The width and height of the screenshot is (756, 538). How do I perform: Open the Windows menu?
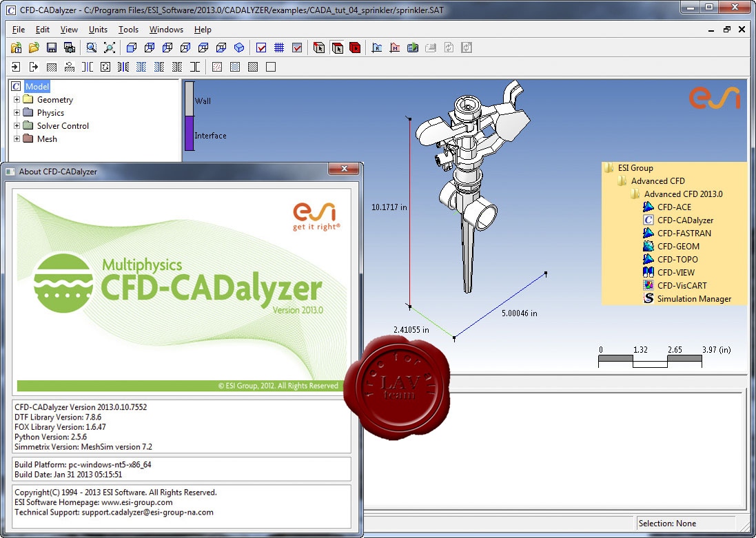point(166,30)
